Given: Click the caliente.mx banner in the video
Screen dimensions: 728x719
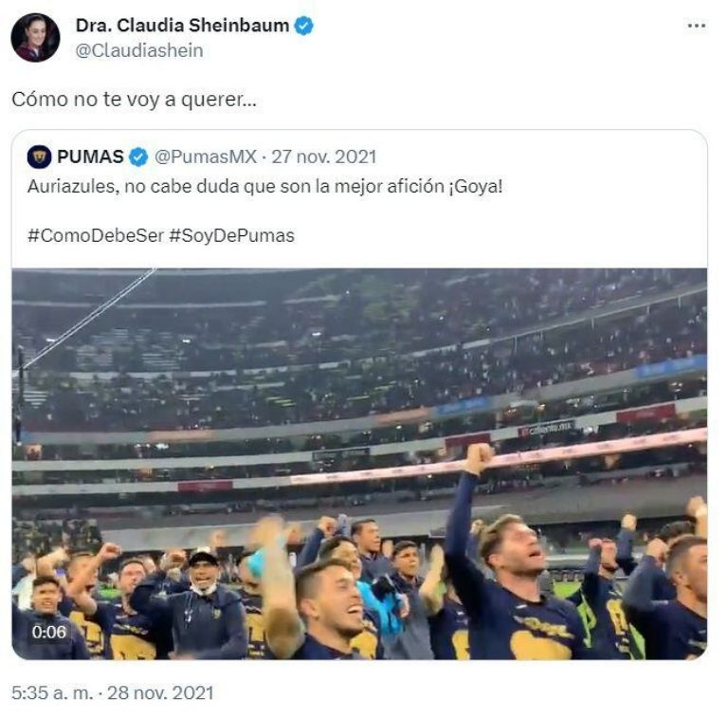Looking at the screenshot, I should [x=546, y=430].
